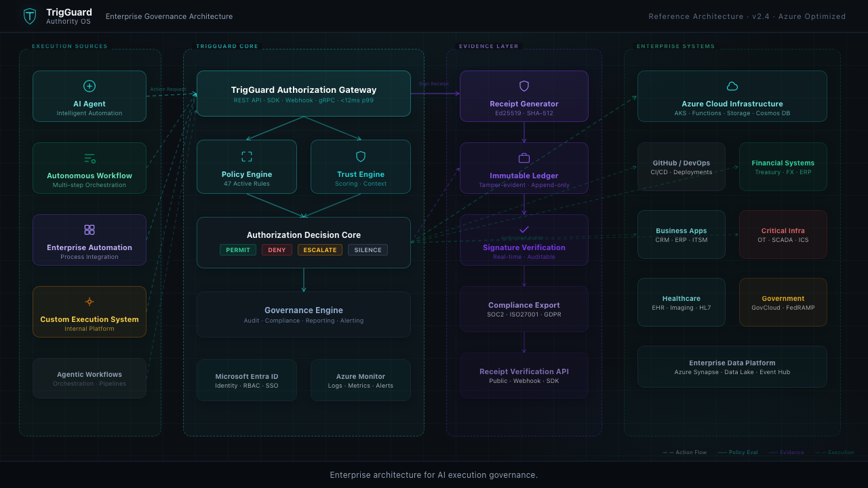This screenshot has height=488, width=868.
Task: Click the Policy Eval legend entry
Action: point(738,452)
